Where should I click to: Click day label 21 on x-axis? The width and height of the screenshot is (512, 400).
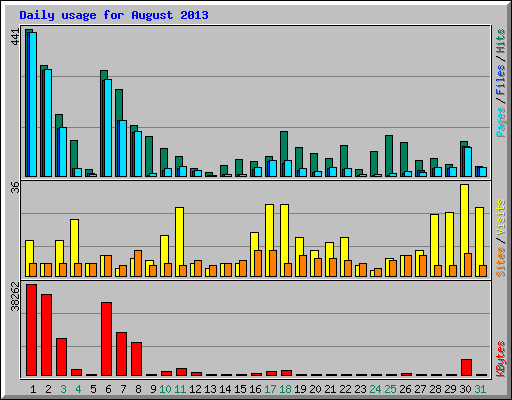click(x=330, y=389)
